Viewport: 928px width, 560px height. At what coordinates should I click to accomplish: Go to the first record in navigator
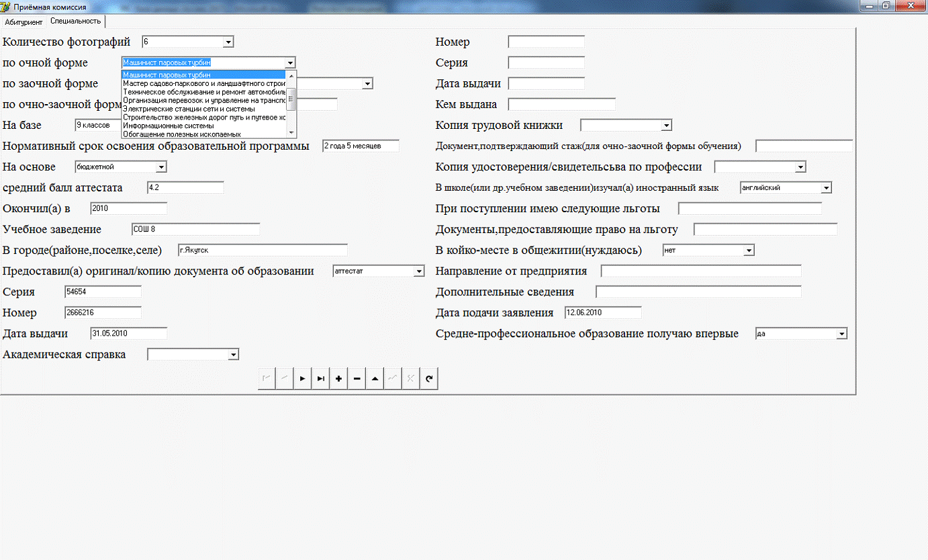tap(267, 379)
